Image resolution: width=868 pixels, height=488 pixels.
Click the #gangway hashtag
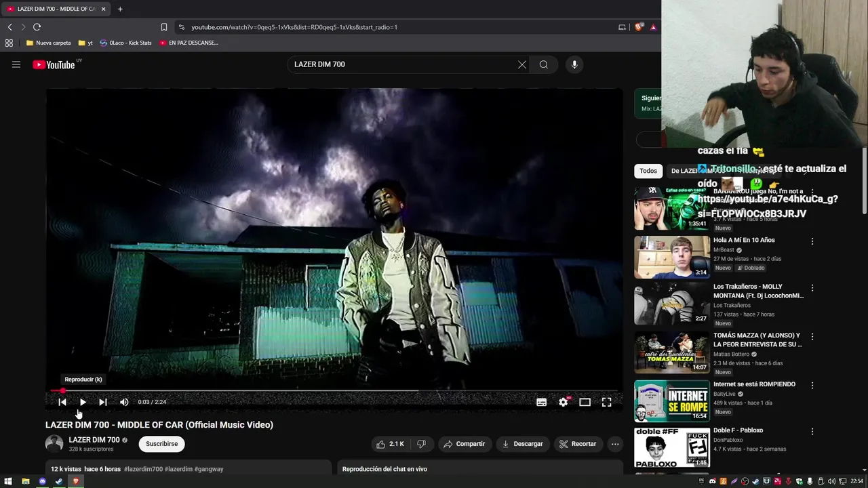point(209,469)
